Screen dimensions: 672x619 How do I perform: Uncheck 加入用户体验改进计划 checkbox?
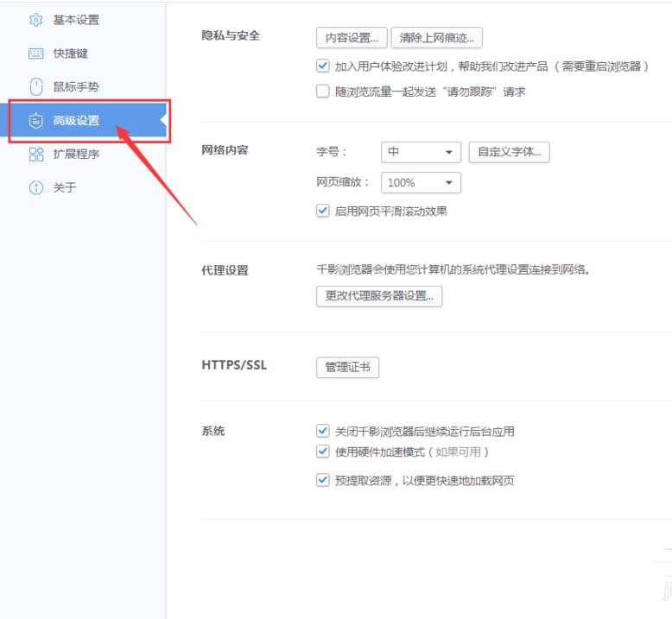323,66
